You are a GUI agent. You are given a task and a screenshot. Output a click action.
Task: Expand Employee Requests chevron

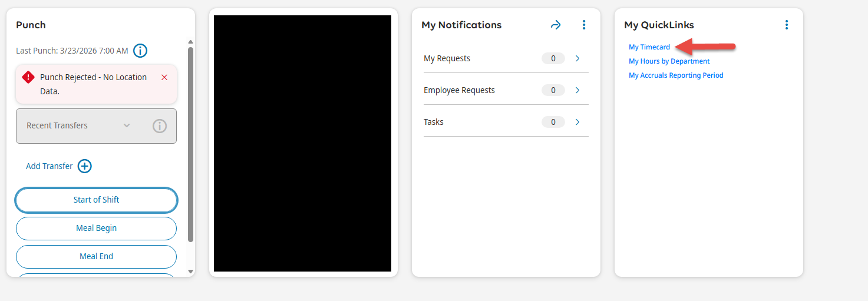pyautogui.click(x=577, y=90)
